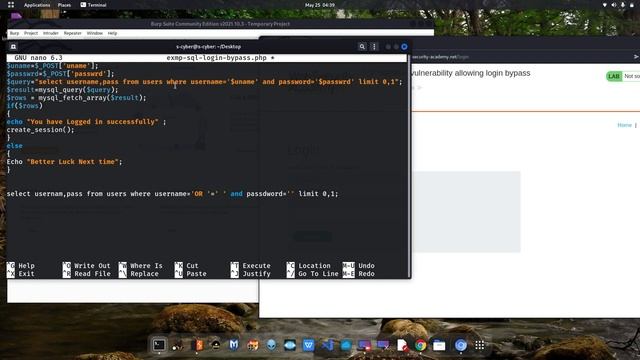Open the Intruder menu in Burp Suite

coord(51,33)
